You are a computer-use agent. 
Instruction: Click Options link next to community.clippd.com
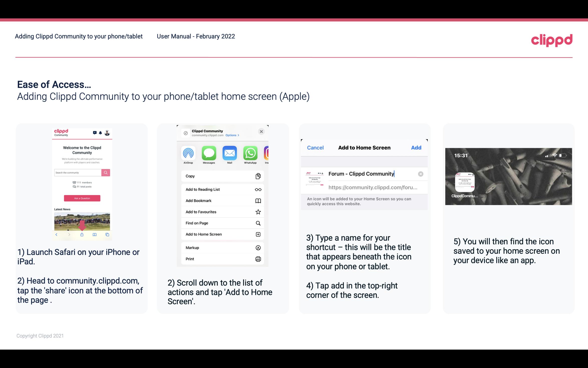(x=231, y=135)
